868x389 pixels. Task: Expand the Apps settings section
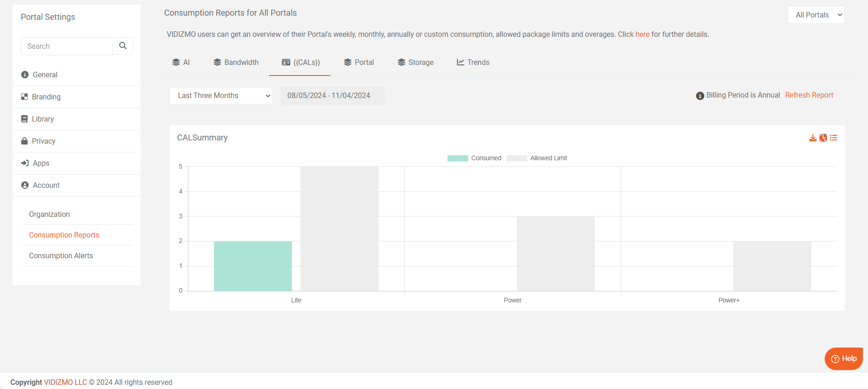click(41, 163)
